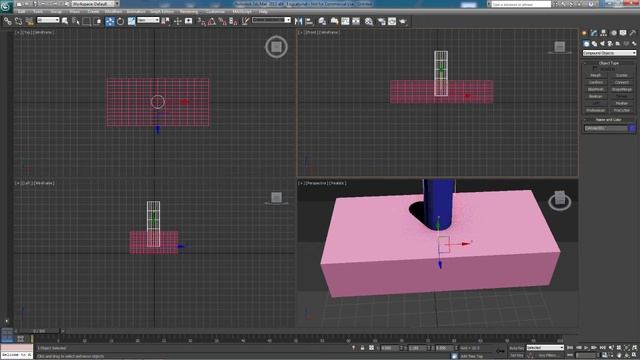Open the MAXScript menu
The image size is (640, 360).
pyautogui.click(x=242, y=12)
